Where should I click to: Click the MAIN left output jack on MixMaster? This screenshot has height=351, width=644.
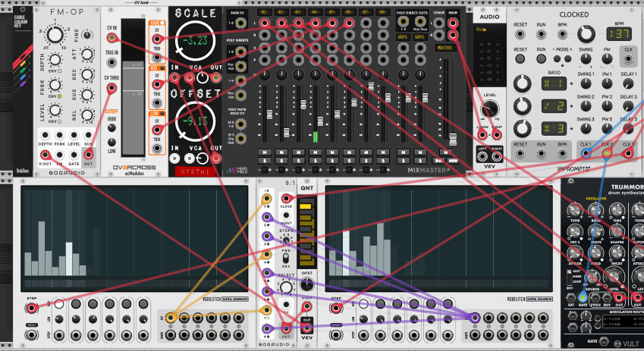pos(453,23)
